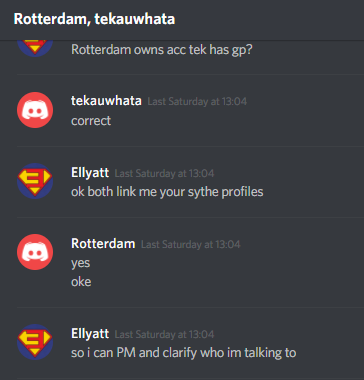This screenshot has height=380, width=364.
Task: Click the partially visible avatar at top
Action: pyautogui.click(x=35, y=49)
